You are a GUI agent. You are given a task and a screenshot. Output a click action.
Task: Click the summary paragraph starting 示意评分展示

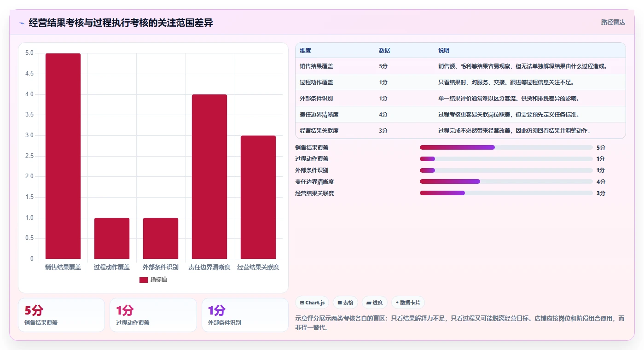click(460, 323)
